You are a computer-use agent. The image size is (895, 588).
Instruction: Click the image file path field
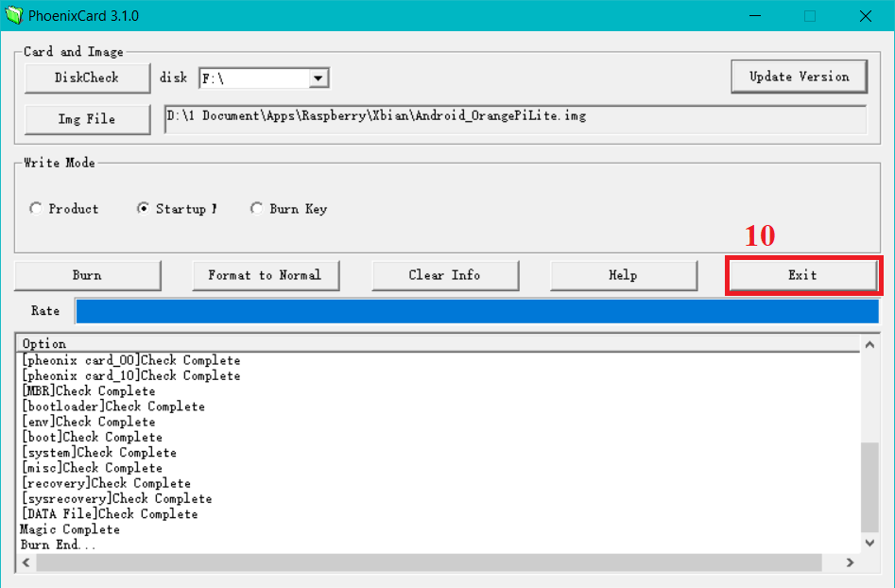(x=515, y=119)
